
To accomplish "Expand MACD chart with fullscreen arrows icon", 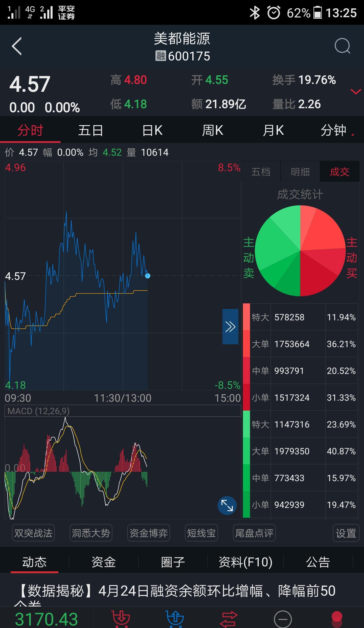I will tap(227, 505).
